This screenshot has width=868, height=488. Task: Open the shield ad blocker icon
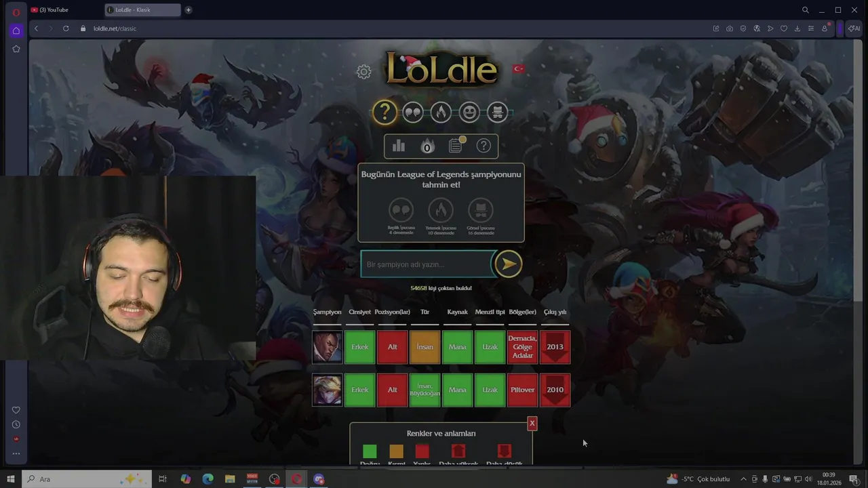point(743,28)
